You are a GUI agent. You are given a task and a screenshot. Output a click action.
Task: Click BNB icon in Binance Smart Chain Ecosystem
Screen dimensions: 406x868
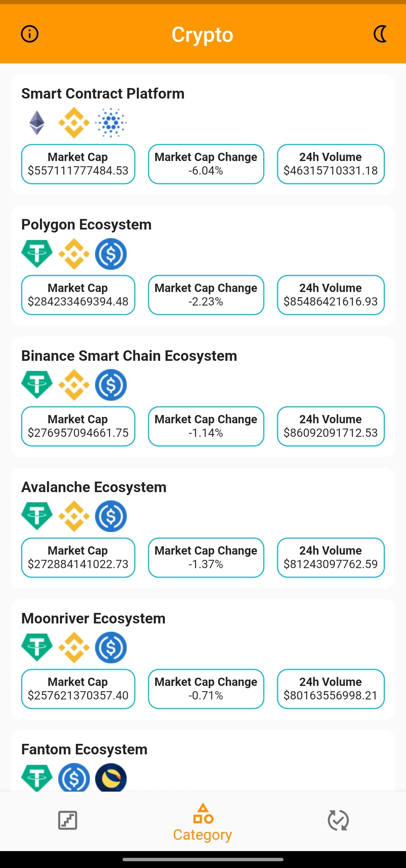point(74,385)
